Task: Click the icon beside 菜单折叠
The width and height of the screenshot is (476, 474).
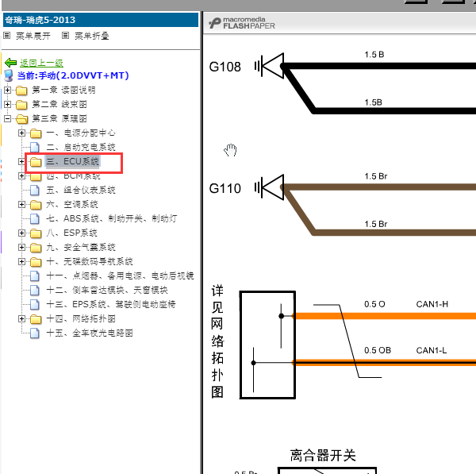Action: (x=65, y=36)
